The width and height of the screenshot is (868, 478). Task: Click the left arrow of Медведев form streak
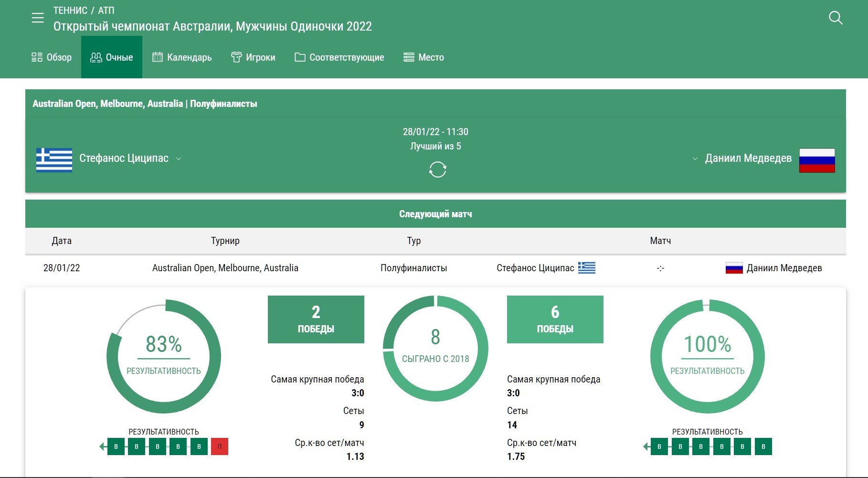point(646,446)
